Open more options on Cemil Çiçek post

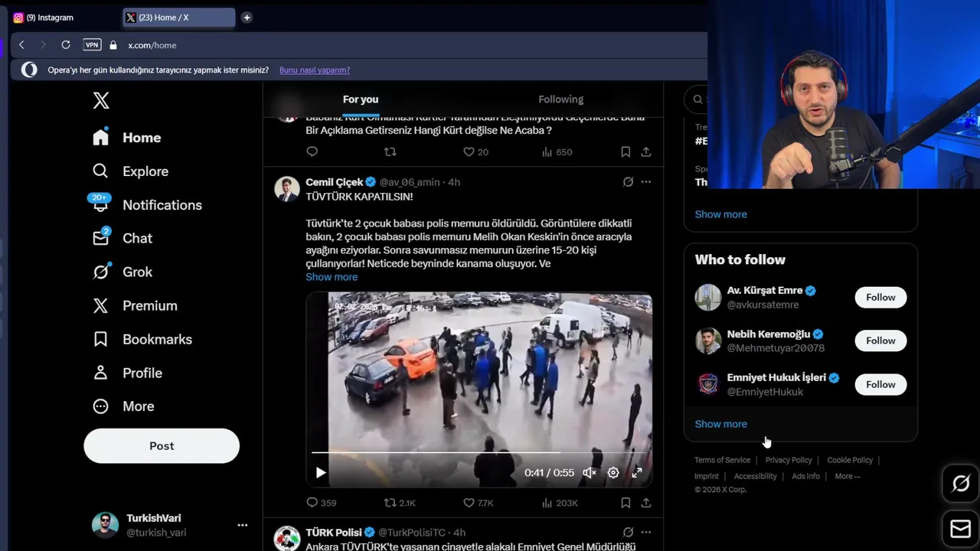(646, 182)
